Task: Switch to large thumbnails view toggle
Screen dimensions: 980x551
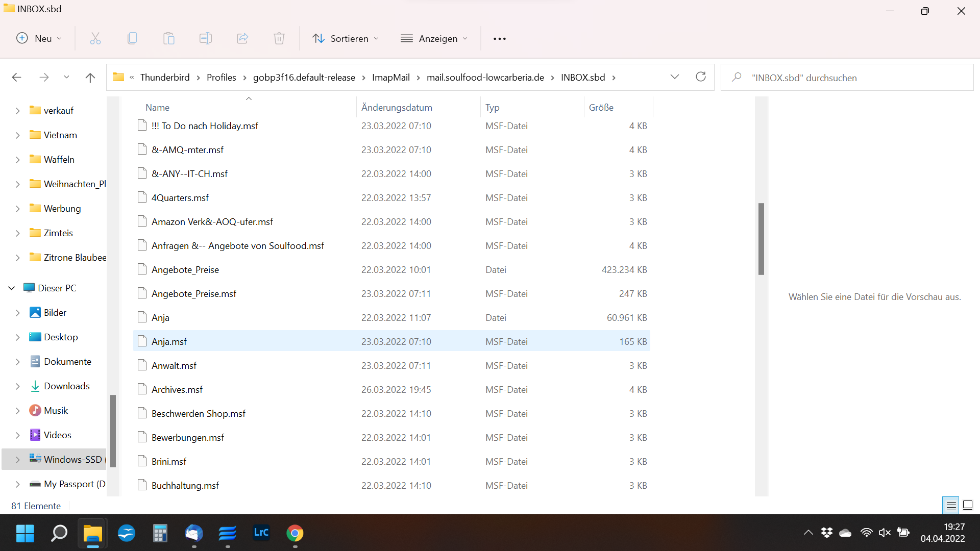Action: click(968, 506)
